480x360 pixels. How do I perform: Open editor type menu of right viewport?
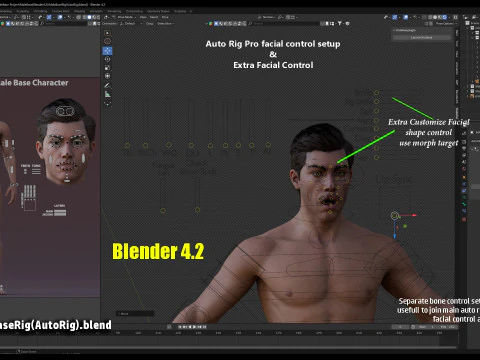point(107,17)
